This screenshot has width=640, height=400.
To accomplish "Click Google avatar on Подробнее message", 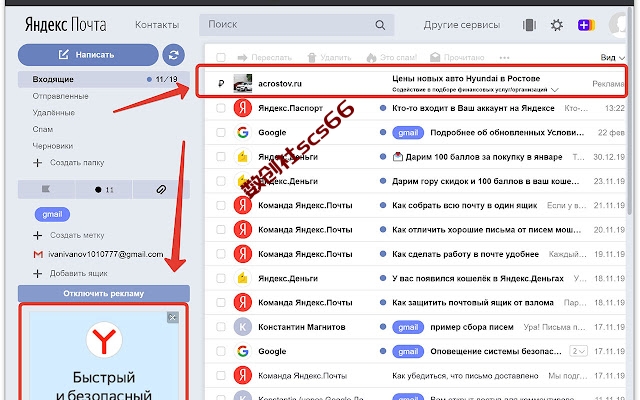I will [x=242, y=132].
